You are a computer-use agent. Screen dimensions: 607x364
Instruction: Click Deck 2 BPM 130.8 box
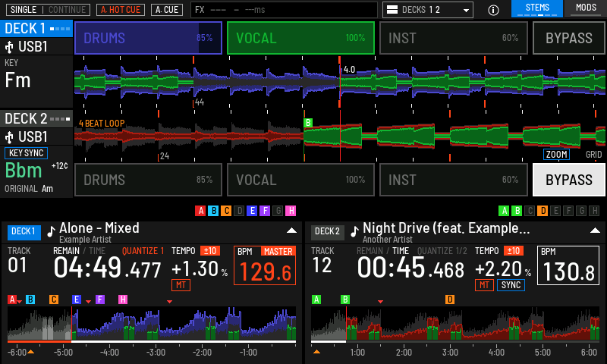click(568, 265)
